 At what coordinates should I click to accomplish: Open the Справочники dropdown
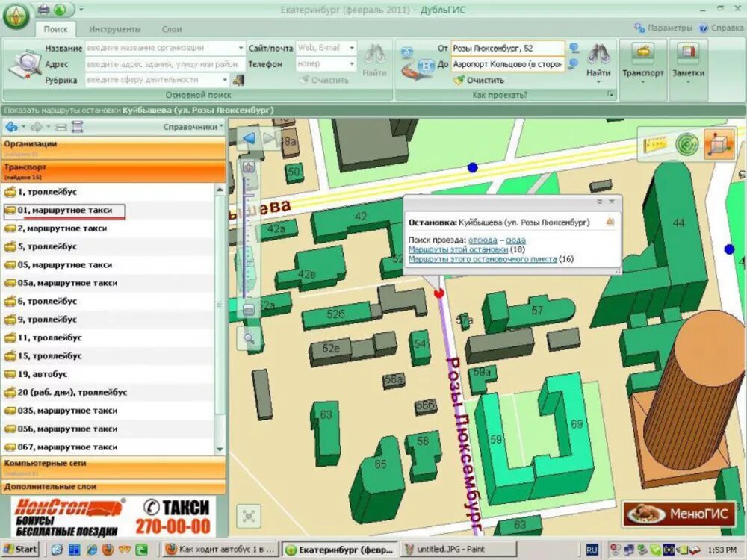[193, 127]
